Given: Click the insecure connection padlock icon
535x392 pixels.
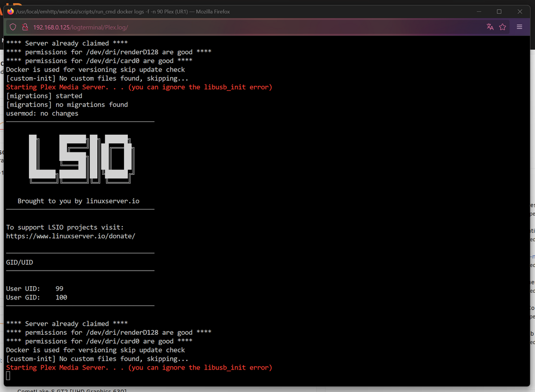Looking at the screenshot, I should (x=25, y=27).
